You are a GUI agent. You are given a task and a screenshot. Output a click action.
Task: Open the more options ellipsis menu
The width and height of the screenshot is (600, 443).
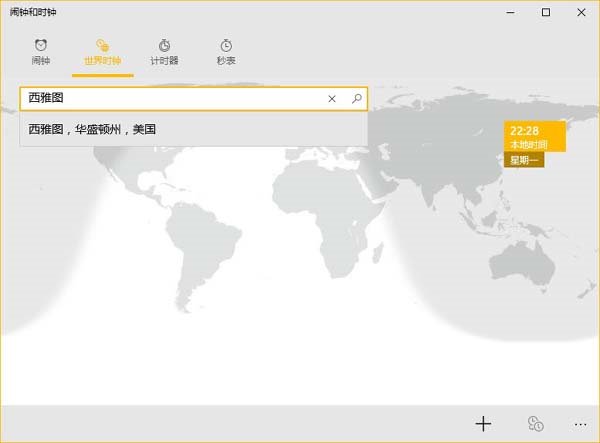click(580, 423)
